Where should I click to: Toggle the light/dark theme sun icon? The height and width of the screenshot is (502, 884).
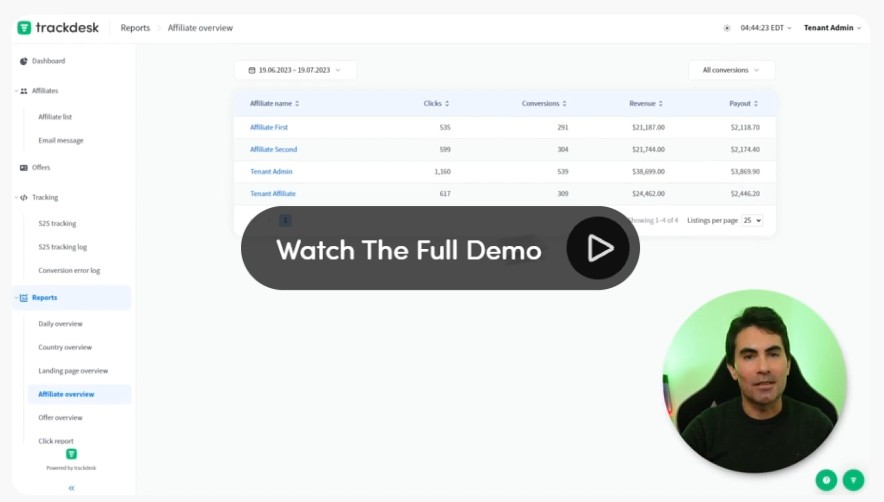click(x=727, y=28)
